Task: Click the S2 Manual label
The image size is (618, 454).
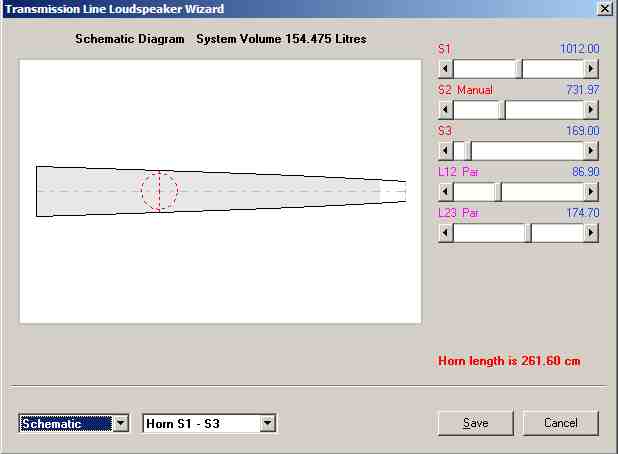Action: [x=465, y=90]
